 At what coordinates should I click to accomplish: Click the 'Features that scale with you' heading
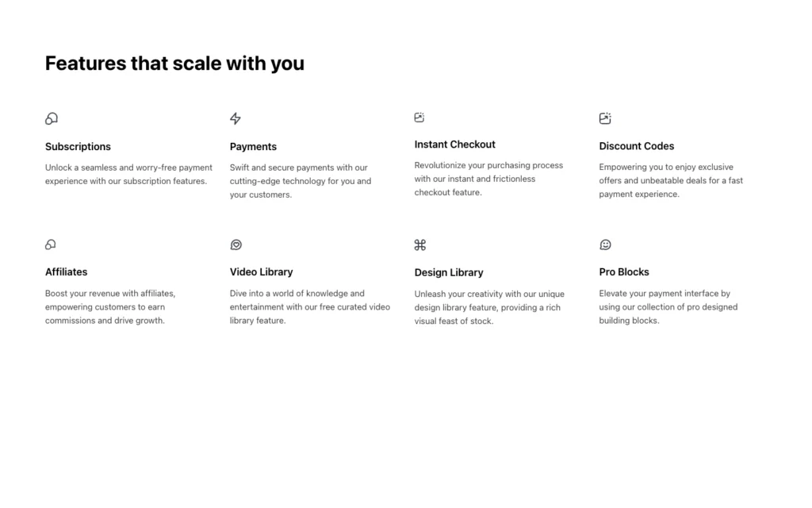[x=174, y=63]
